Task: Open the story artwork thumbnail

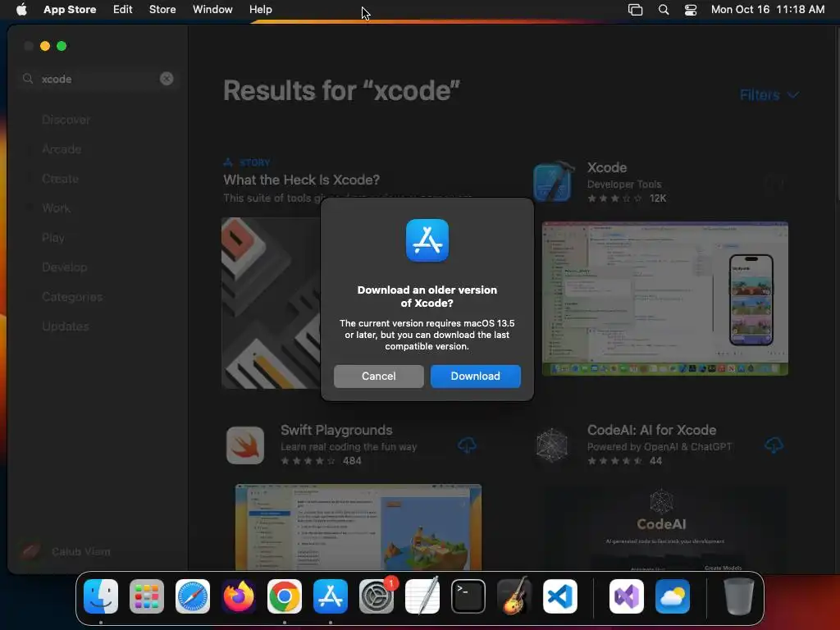Action: [271, 303]
